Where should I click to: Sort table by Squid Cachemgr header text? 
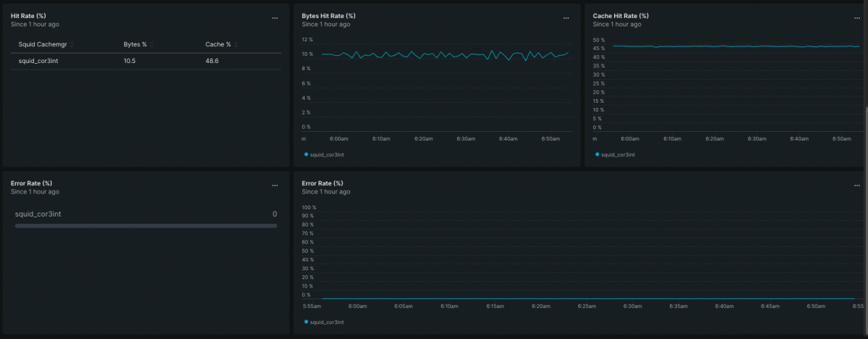point(43,45)
